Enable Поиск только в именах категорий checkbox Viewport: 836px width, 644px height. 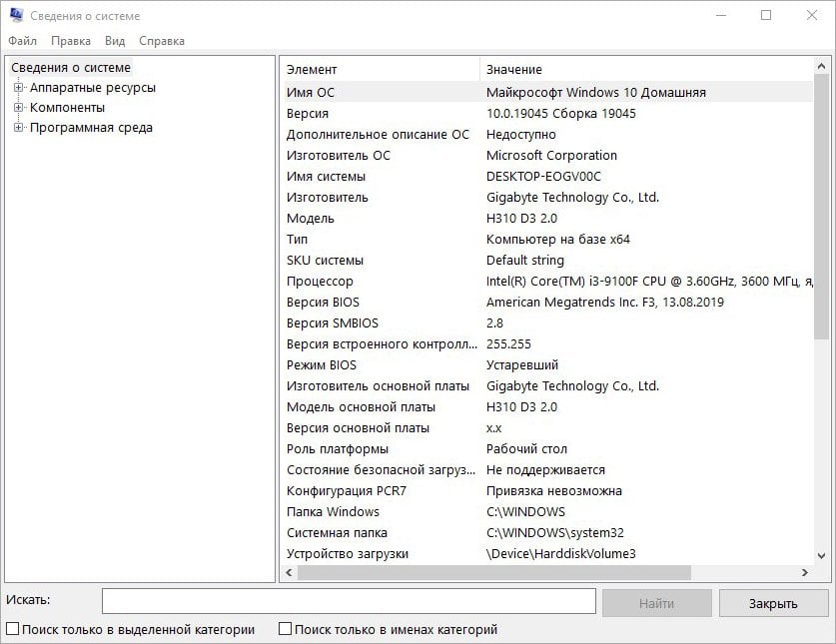tap(286, 630)
